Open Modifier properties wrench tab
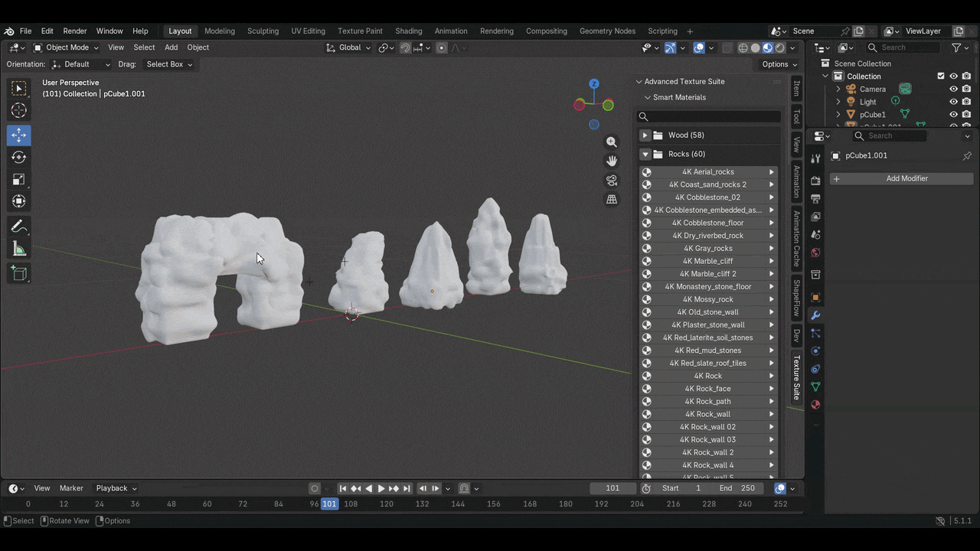 coord(815,315)
